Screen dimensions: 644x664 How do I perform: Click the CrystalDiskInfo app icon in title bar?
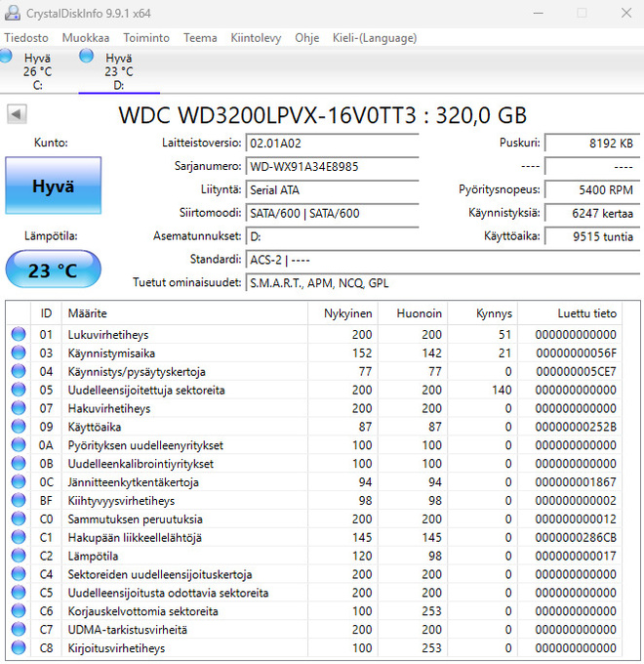(13, 13)
